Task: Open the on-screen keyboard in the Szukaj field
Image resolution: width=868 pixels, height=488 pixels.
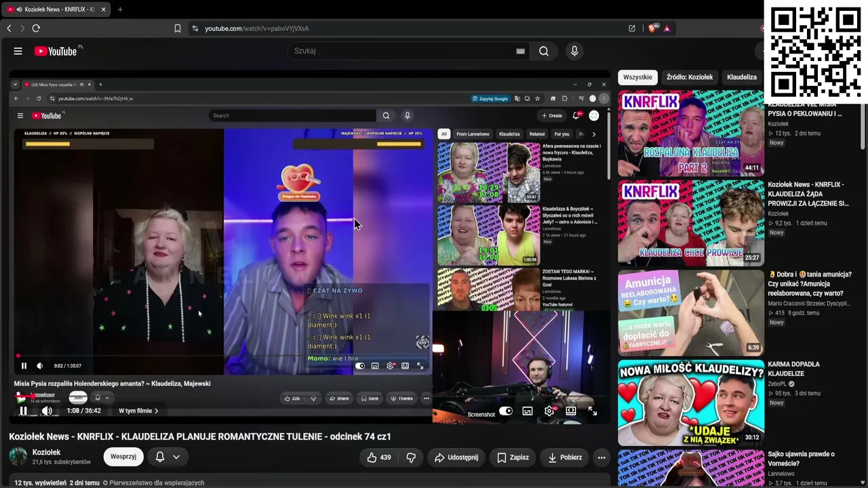Action: click(x=520, y=51)
